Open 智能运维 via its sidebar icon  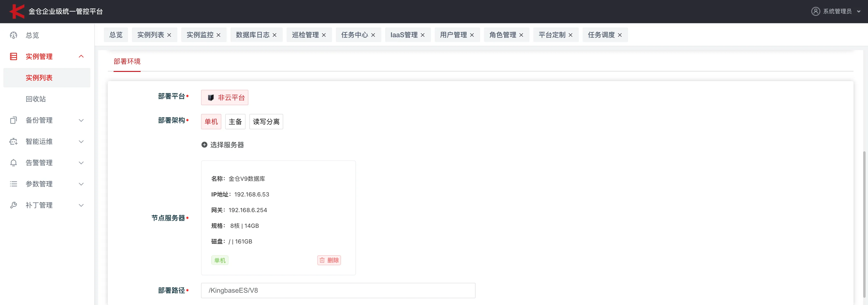click(x=13, y=141)
